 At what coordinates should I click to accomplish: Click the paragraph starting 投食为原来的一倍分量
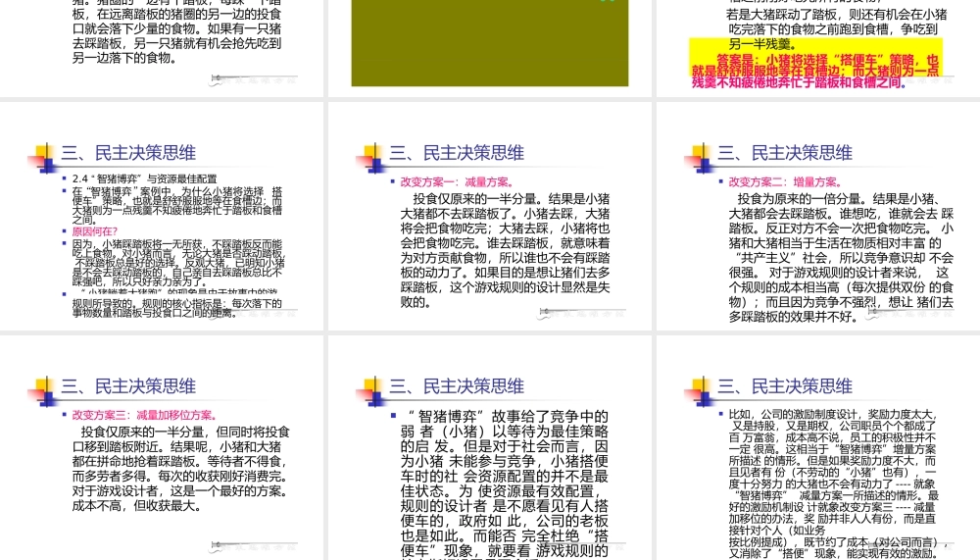841,258
